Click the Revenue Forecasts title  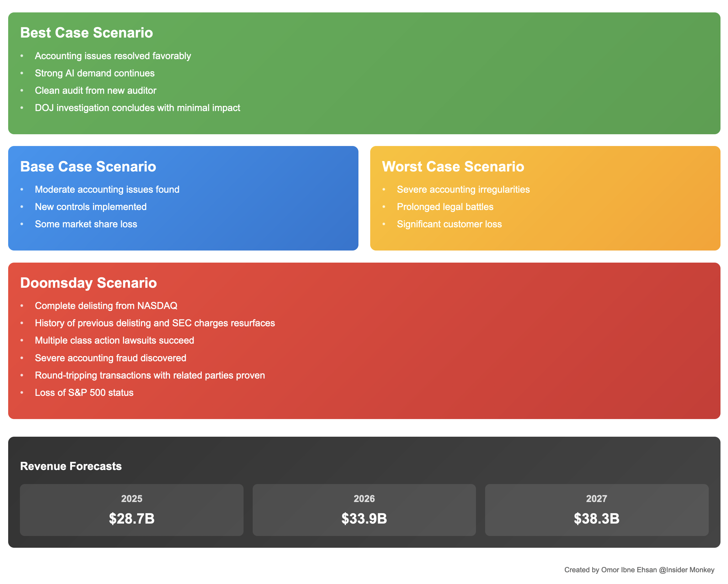tap(71, 466)
